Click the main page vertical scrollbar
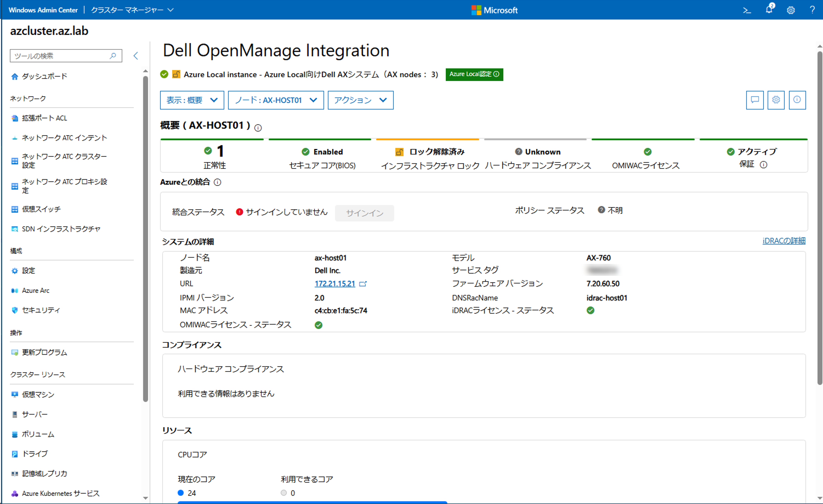This screenshot has height=504, width=823. pyautogui.click(x=819, y=217)
